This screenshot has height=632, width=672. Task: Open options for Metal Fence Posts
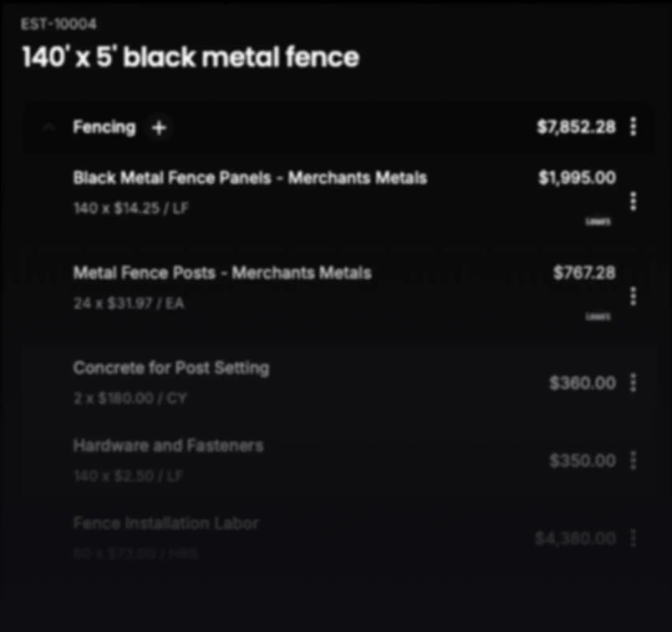point(633,296)
